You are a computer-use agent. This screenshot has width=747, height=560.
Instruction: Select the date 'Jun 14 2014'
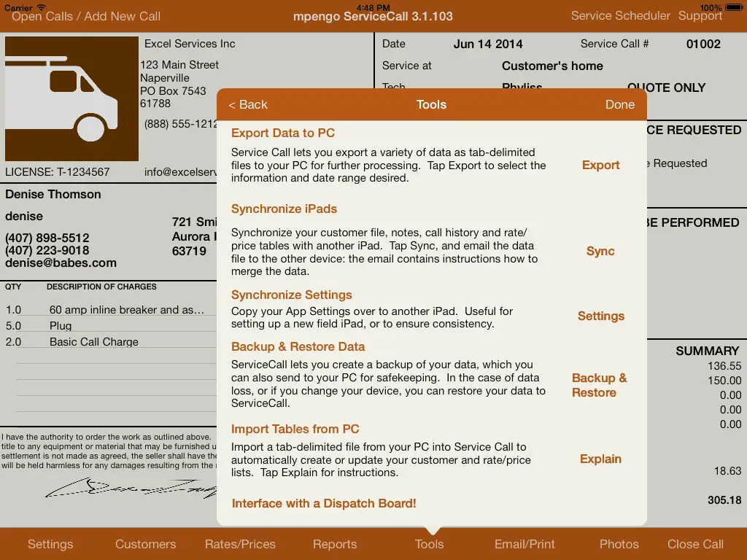coord(488,44)
